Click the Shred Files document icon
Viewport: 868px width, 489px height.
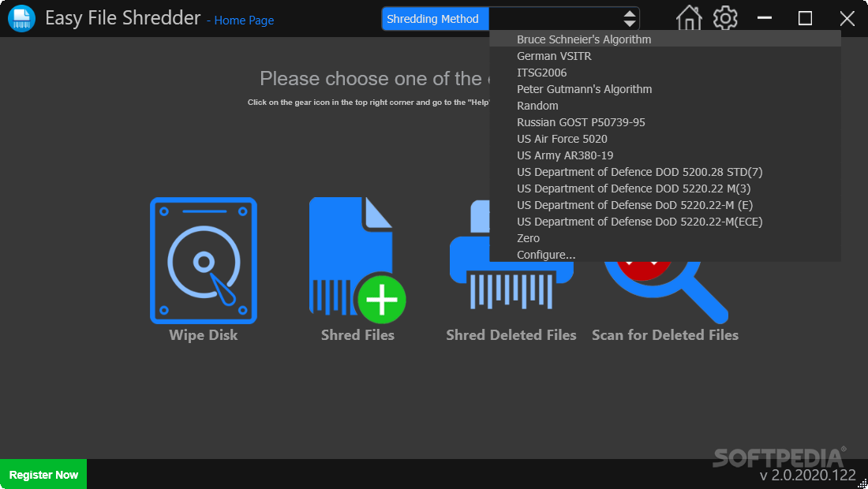pos(357,260)
